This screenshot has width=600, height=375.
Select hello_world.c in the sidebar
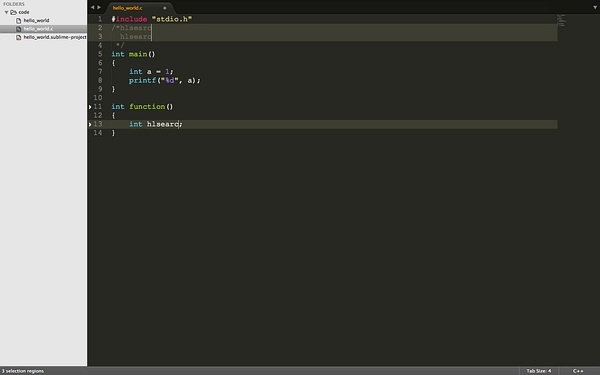38,29
